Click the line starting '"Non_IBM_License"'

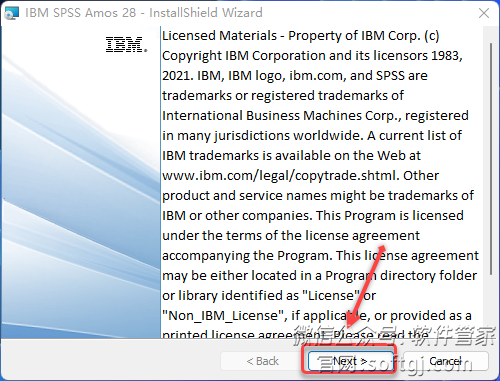317,316
